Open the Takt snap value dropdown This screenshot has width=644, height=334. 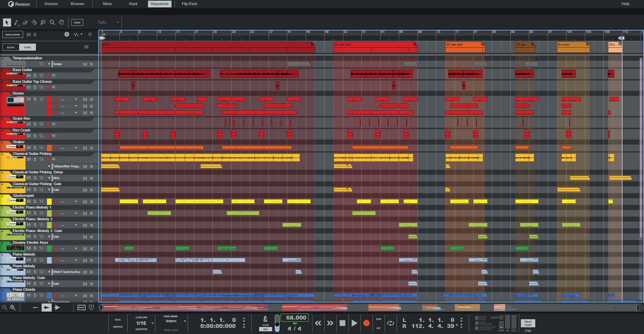[117, 22]
